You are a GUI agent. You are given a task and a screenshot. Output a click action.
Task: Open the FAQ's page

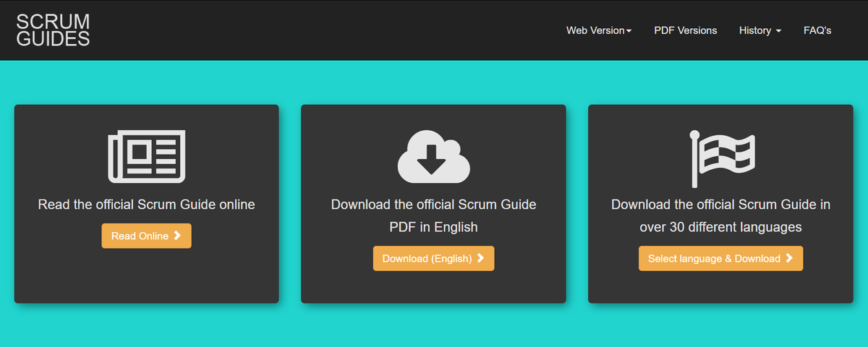coord(817,30)
